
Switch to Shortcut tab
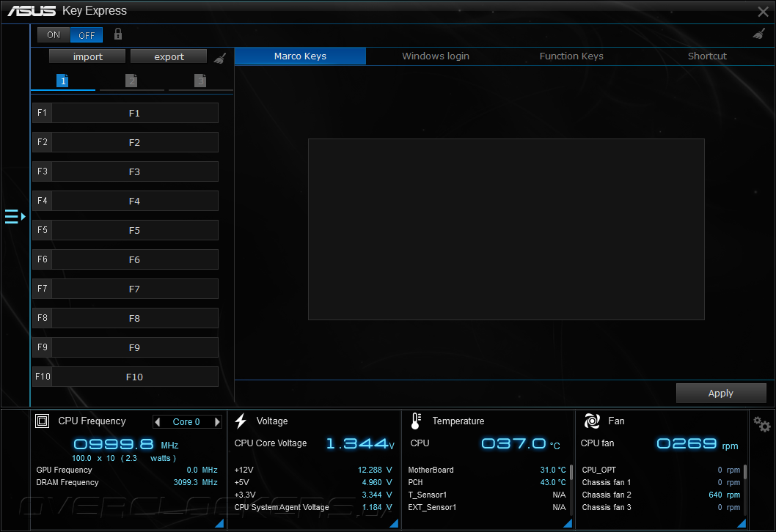pos(707,56)
